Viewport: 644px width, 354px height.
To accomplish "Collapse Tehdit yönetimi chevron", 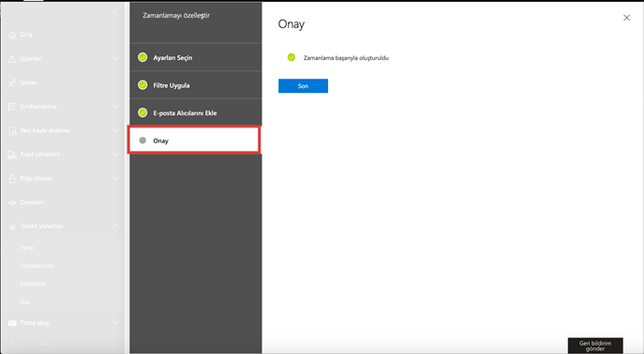I will (x=115, y=226).
